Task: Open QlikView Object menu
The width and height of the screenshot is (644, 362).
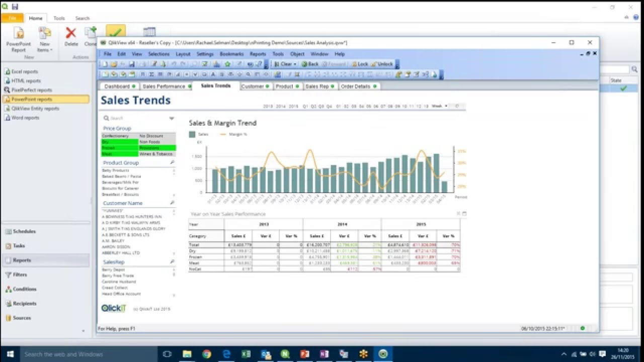Action: 297,54
